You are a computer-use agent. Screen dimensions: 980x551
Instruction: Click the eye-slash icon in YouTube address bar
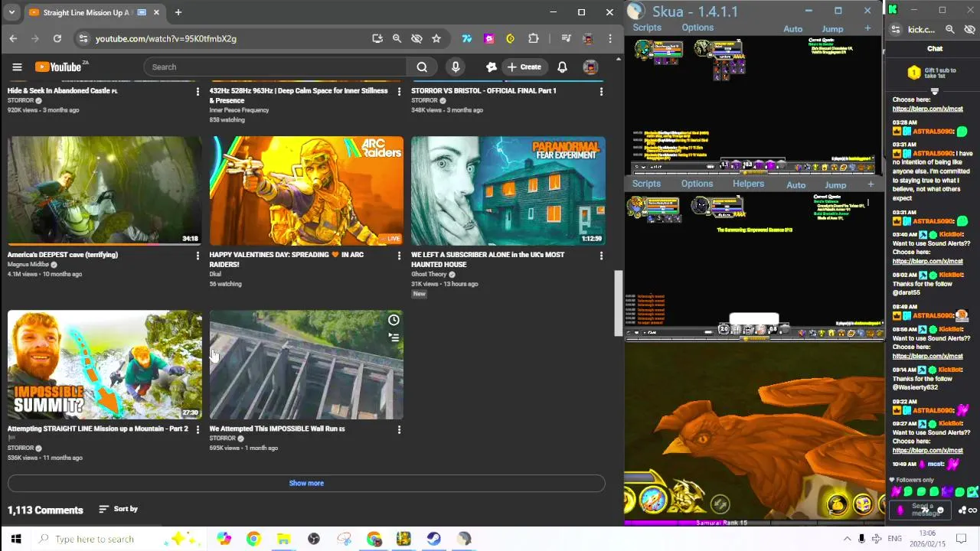[x=416, y=38]
